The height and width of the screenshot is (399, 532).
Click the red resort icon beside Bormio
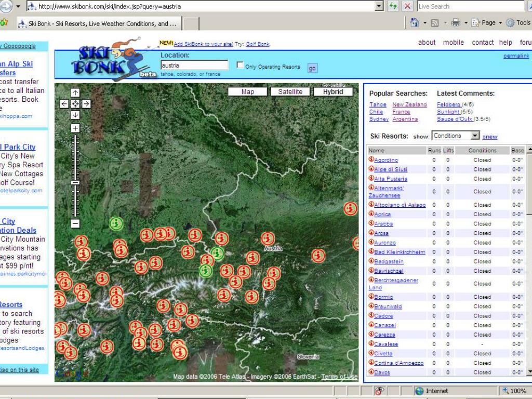coord(371,296)
